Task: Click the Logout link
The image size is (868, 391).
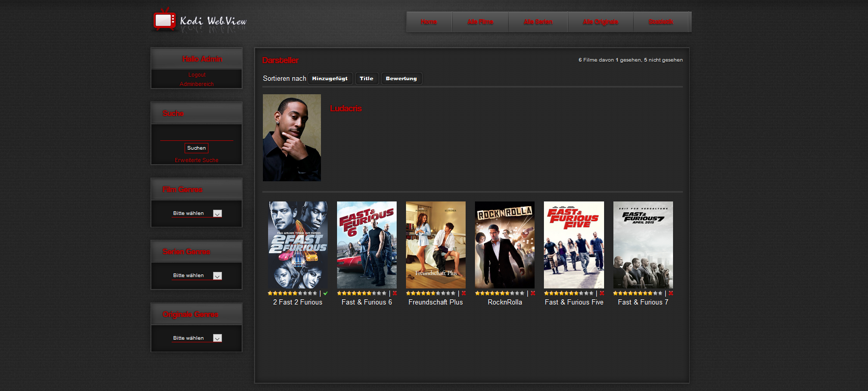Action: (197, 75)
